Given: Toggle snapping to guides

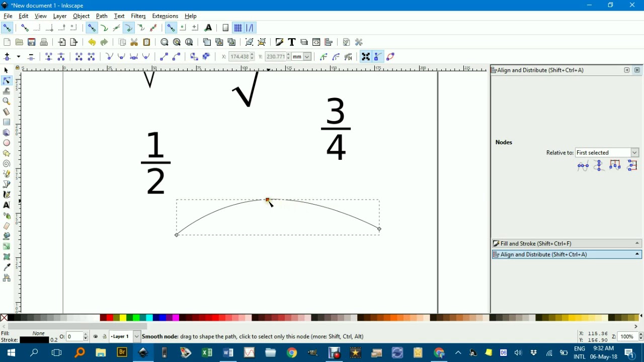Looking at the screenshot, I should point(250,28).
